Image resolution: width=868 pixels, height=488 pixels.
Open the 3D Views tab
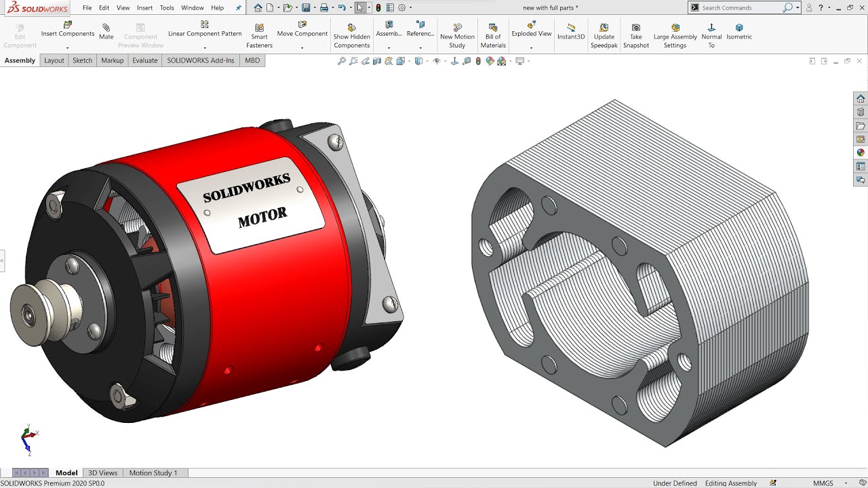pyautogui.click(x=102, y=472)
